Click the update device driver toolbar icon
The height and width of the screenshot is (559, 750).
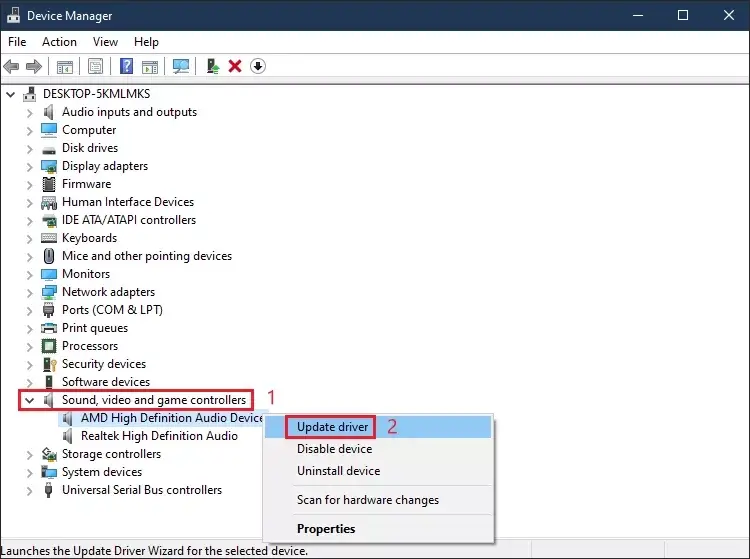[x=212, y=66]
